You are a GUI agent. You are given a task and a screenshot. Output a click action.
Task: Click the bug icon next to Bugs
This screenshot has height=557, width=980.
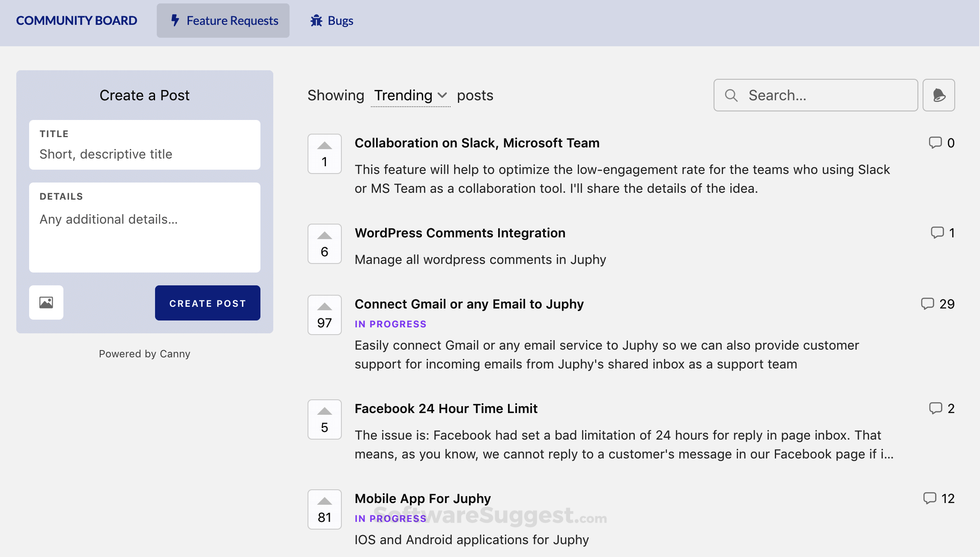[315, 20]
